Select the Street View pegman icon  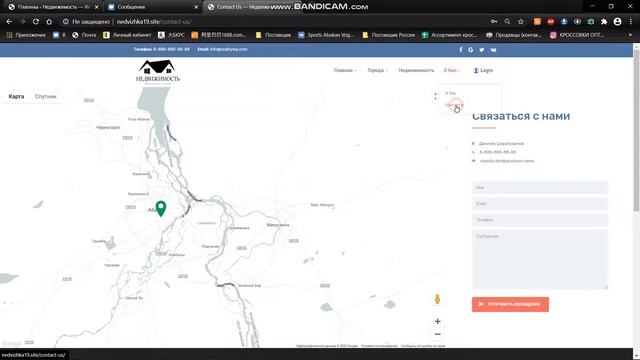437,299
